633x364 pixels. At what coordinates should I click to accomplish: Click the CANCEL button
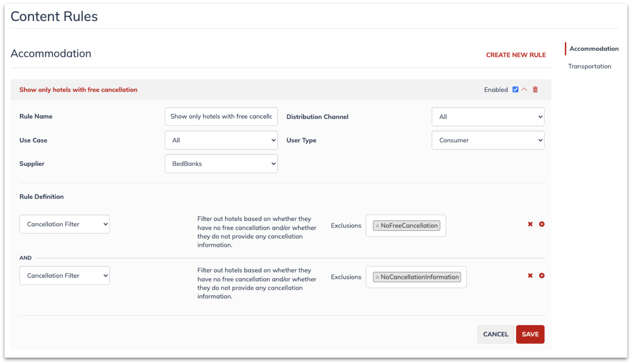coord(496,334)
